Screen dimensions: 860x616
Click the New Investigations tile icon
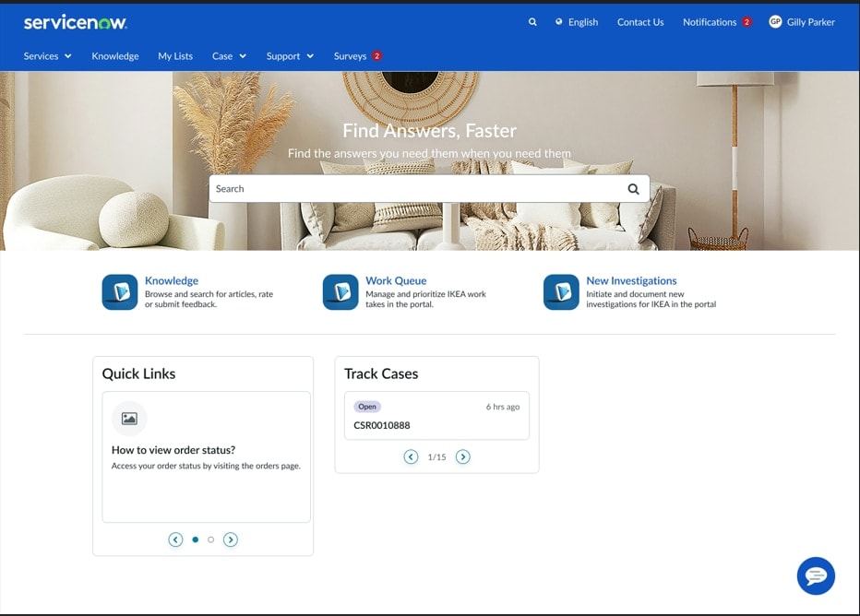[x=561, y=292]
